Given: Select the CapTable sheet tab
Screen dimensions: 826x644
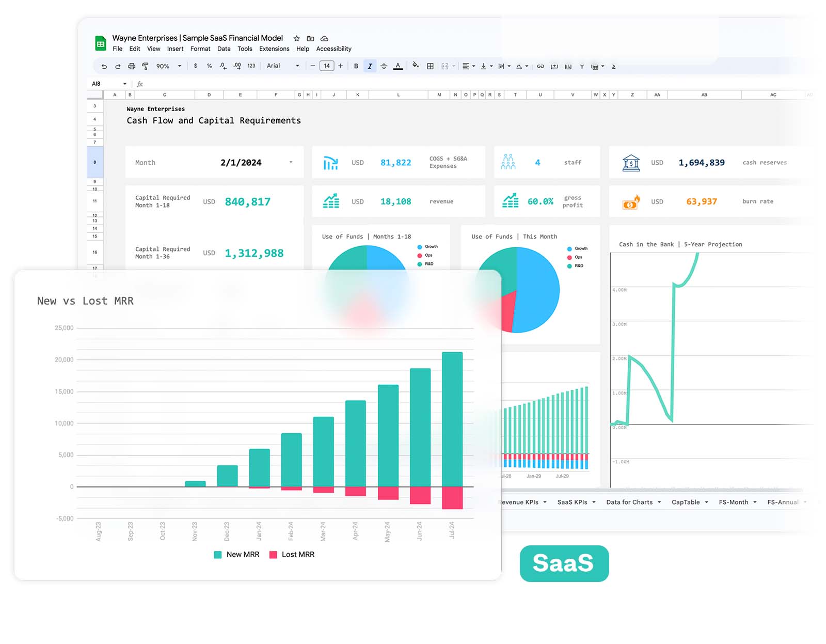Looking at the screenshot, I should [x=687, y=502].
